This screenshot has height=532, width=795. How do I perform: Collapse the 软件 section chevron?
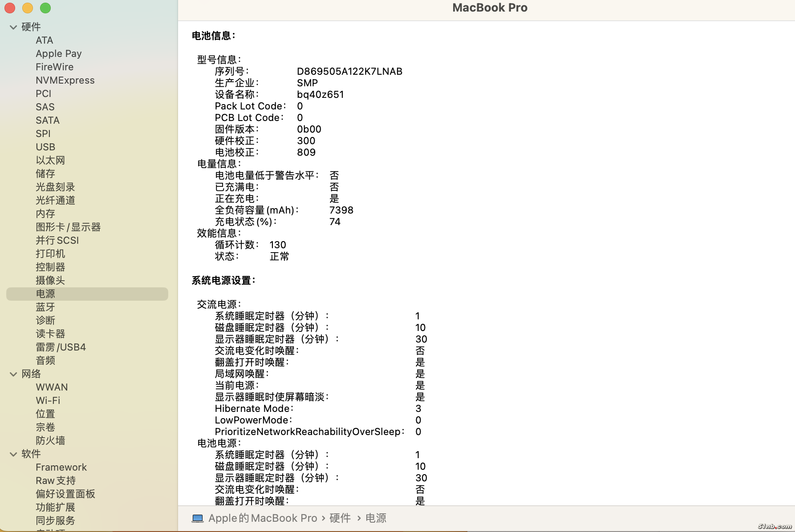pos(13,454)
